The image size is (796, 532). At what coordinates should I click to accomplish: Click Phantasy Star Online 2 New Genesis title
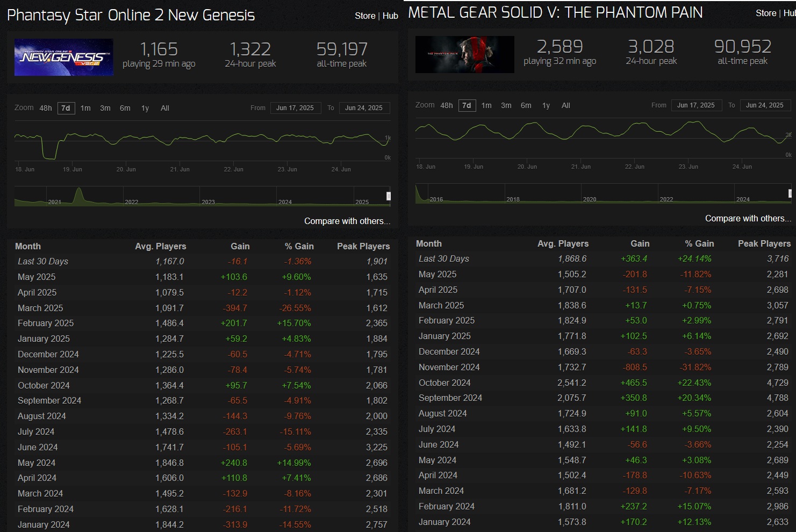pos(131,15)
